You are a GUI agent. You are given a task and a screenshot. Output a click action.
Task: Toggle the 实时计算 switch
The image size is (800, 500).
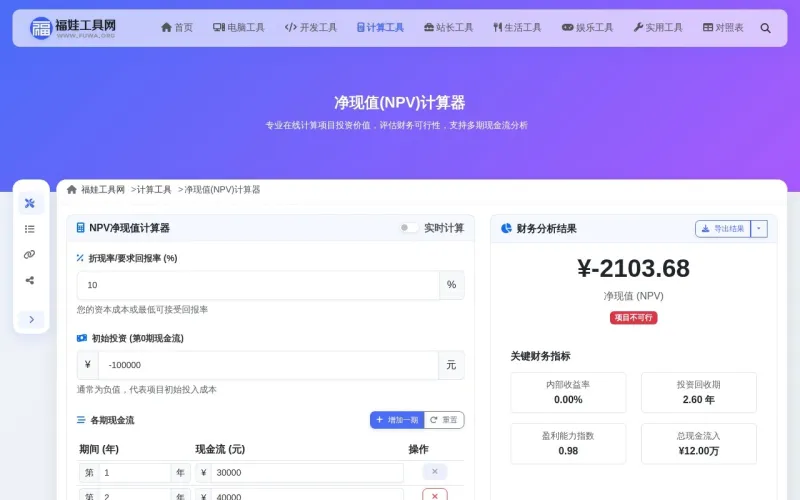(409, 228)
